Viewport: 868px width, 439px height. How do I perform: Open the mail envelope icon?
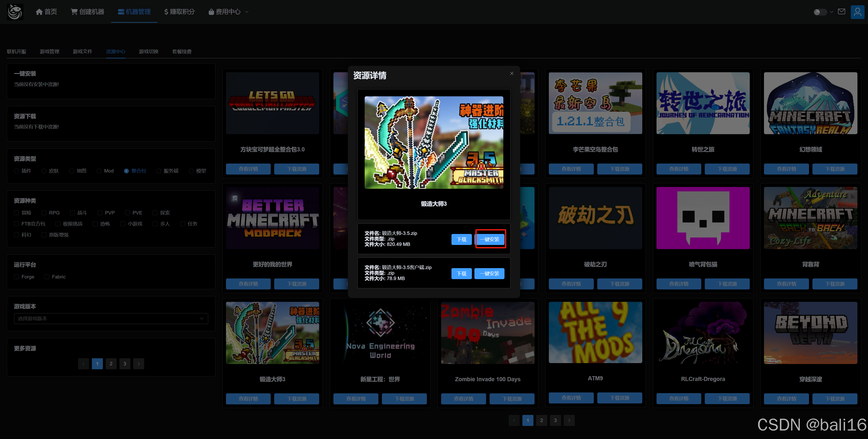click(x=841, y=12)
